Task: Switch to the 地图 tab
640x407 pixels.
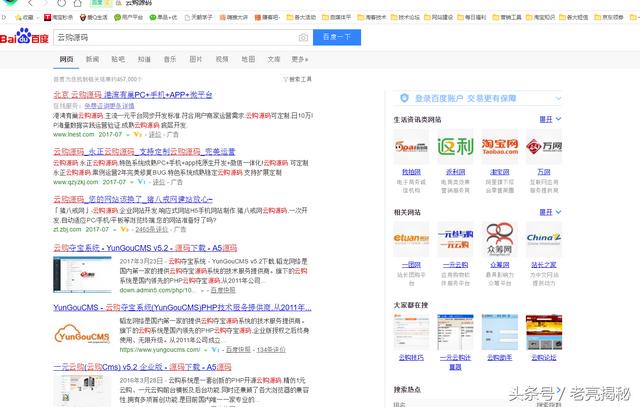Action: (248, 59)
